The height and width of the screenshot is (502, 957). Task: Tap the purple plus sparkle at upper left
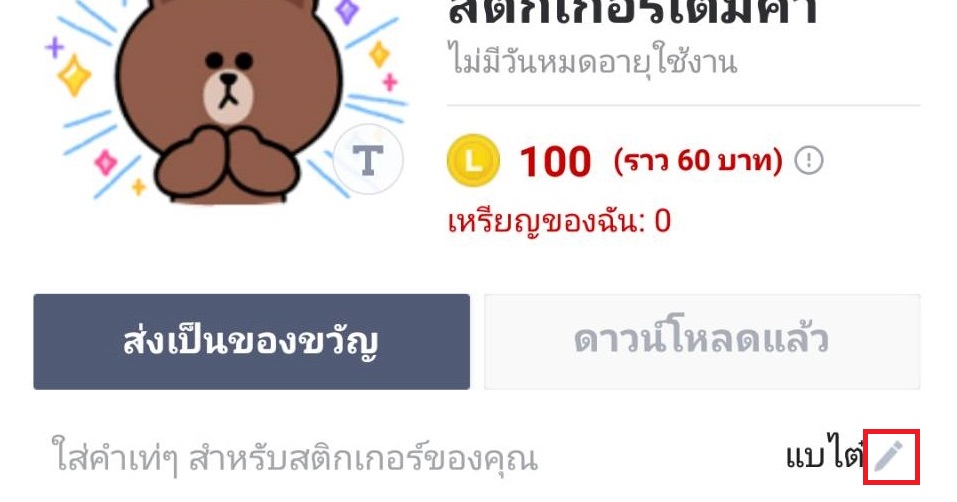pyautogui.click(x=54, y=47)
